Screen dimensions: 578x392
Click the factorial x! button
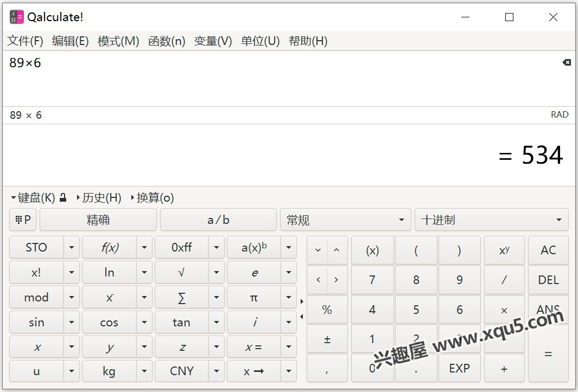click(x=36, y=273)
